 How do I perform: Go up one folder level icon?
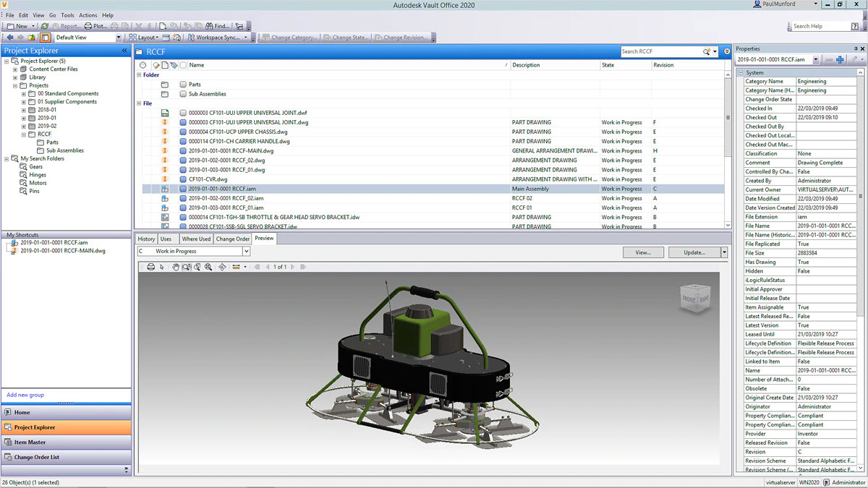32,37
